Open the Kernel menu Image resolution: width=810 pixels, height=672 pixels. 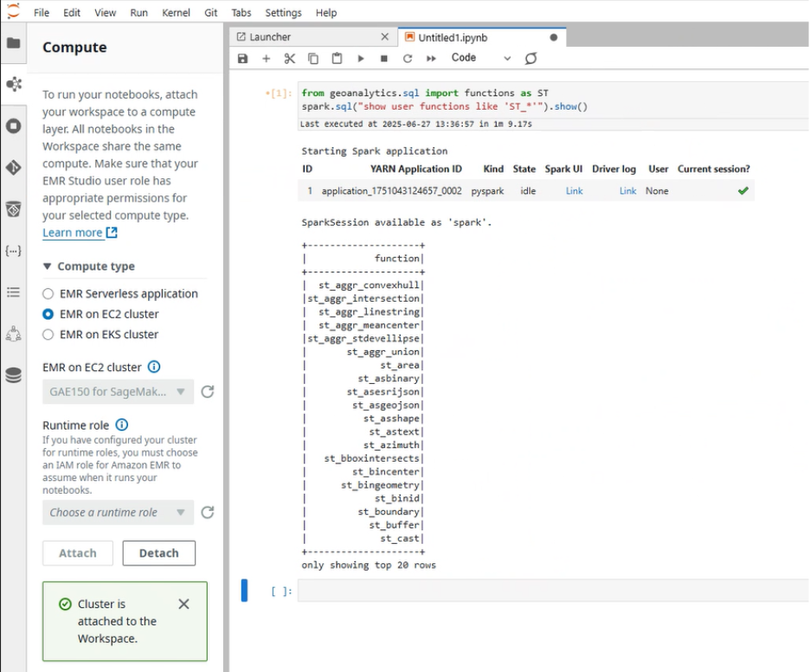pyautogui.click(x=176, y=12)
